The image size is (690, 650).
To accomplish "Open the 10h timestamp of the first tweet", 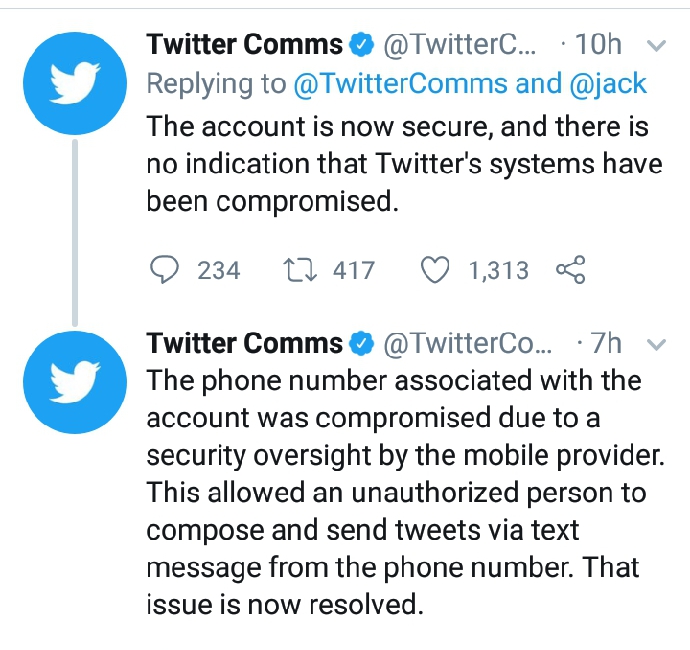I will [598, 44].
